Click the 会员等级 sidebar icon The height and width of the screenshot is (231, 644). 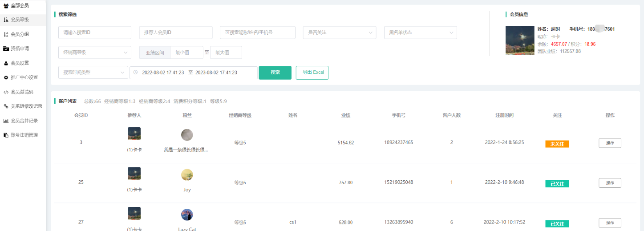point(6,20)
